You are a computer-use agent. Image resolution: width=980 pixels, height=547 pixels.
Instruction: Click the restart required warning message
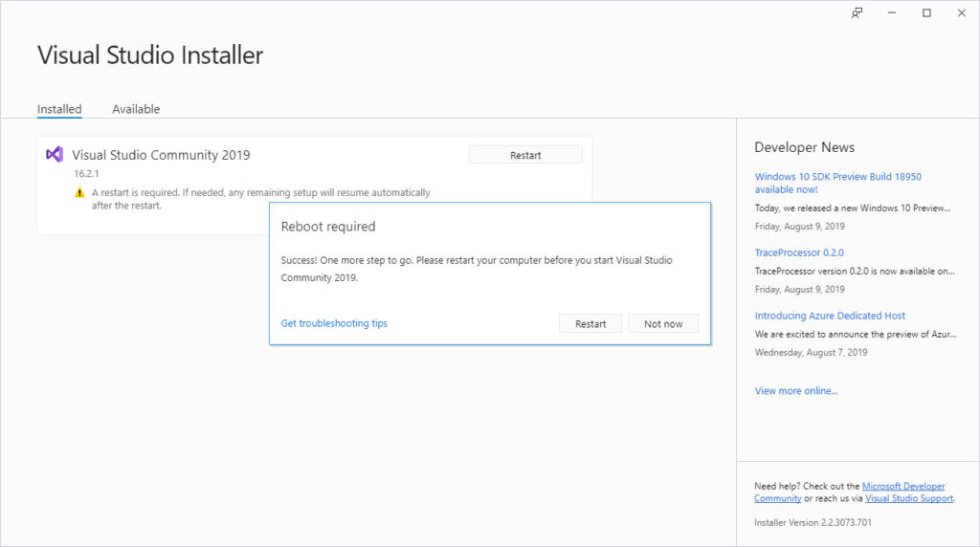pos(260,199)
